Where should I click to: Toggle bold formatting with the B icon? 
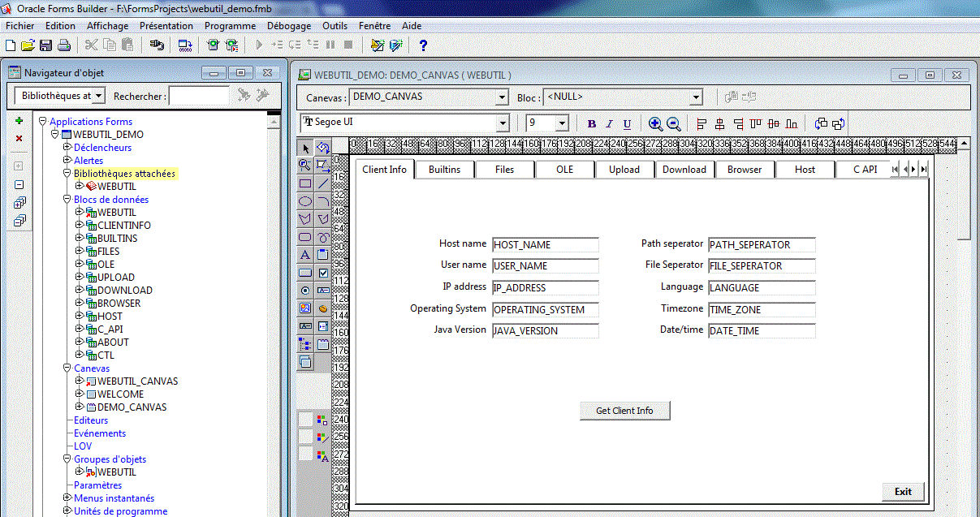point(592,123)
